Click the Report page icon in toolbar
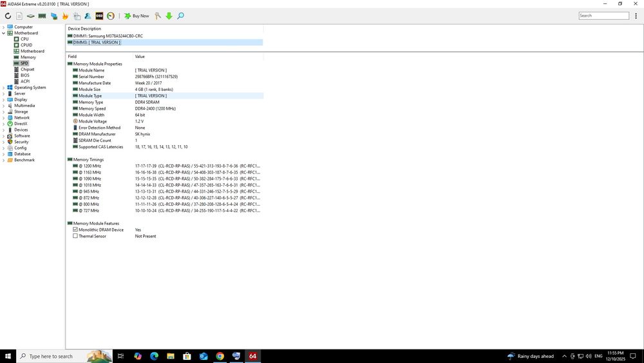The width and height of the screenshot is (644, 363). point(19,16)
